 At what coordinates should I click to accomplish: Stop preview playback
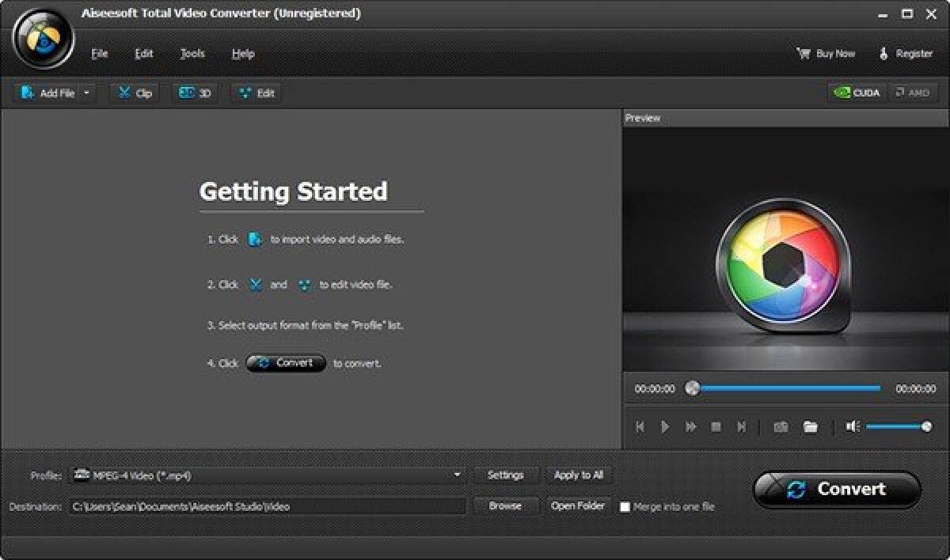(x=716, y=426)
